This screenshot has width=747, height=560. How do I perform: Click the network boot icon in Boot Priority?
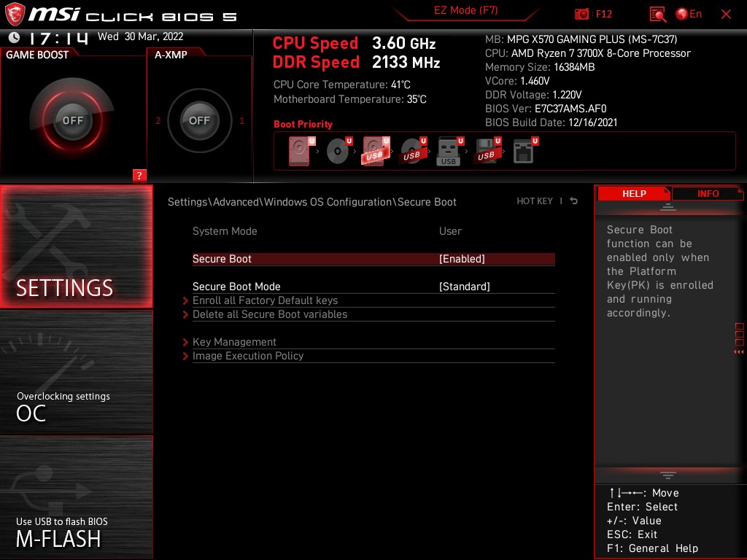(523, 150)
